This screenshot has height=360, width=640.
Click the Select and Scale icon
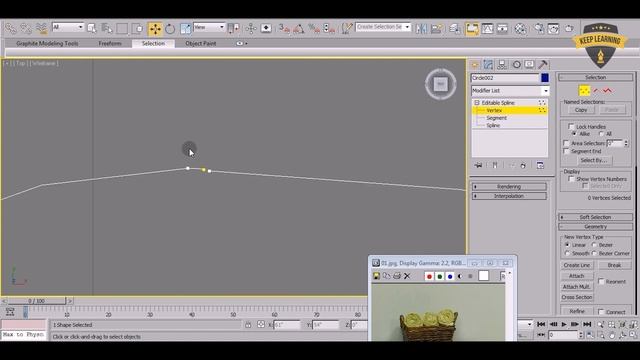[186, 29]
